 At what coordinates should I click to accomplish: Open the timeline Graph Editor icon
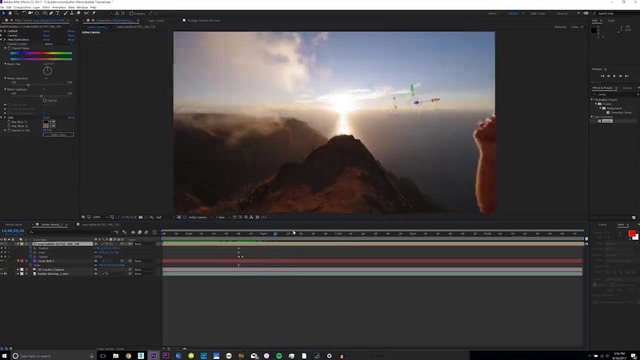[x=155, y=232]
